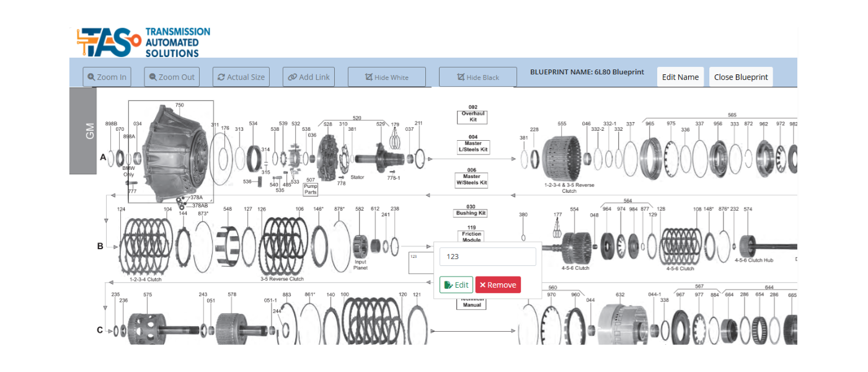Viewport: 868px width, 372px height.
Task: Toggle Hide Black option
Action: coord(477,77)
